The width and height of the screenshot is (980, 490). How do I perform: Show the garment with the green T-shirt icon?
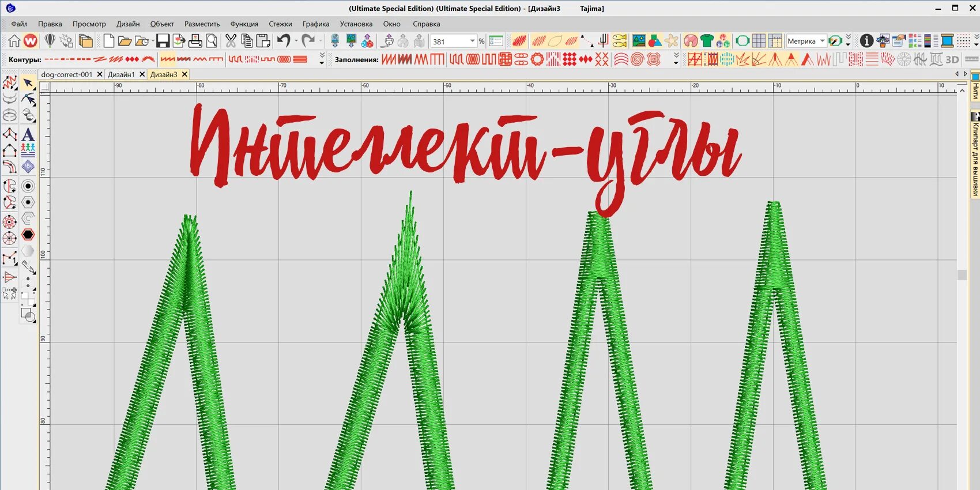pyautogui.click(x=707, y=41)
